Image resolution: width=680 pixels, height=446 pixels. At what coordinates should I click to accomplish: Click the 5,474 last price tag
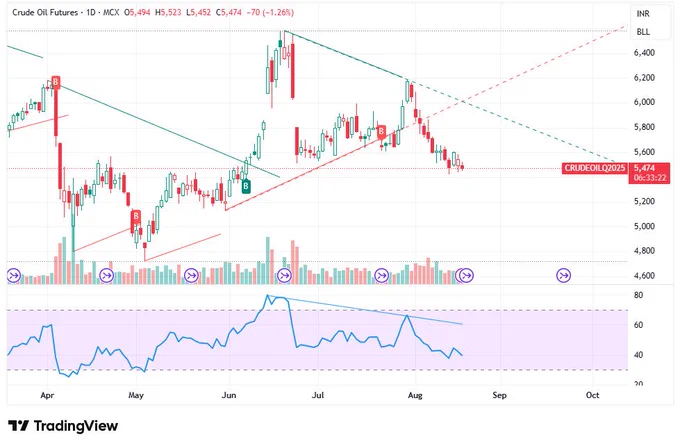click(x=644, y=168)
